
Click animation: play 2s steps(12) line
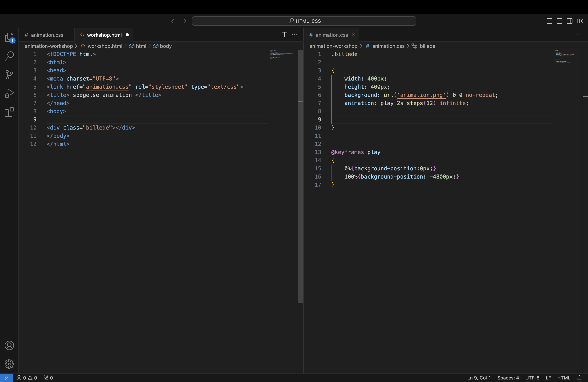[x=406, y=103]
